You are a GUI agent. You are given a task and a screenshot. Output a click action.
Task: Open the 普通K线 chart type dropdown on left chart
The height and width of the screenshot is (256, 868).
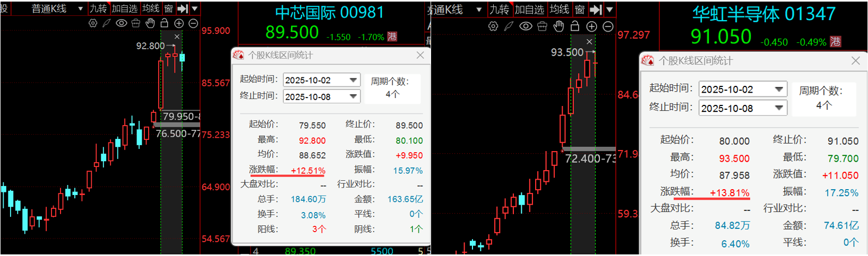[x=81, y=9]
